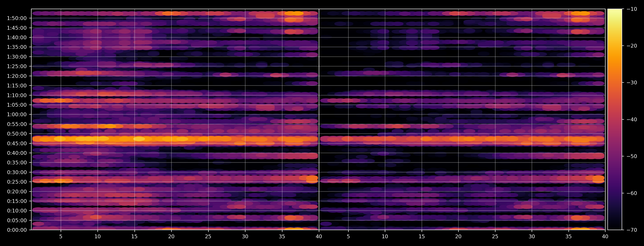Viewport: 644px width, 246px height.
Task: Click x-axis label 25 under left heatmap
Action: pos(208,236)
